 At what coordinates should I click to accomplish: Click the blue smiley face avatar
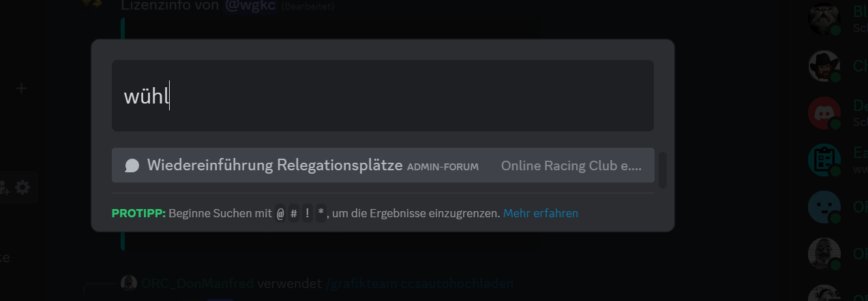click(x=824, y=207)
